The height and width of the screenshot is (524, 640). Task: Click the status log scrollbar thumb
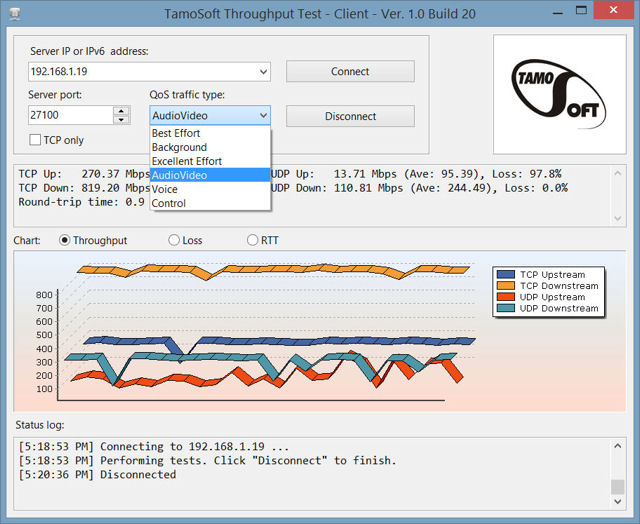(x=618, y=487)
